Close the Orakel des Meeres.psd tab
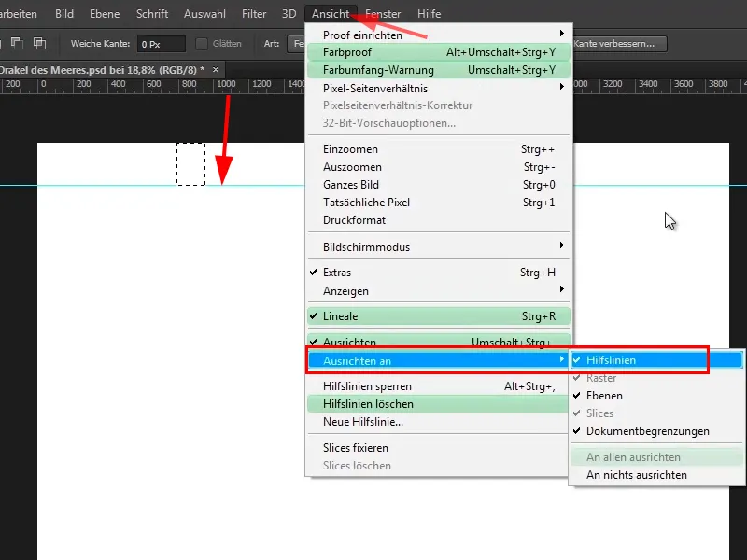 tap(216, 69)
